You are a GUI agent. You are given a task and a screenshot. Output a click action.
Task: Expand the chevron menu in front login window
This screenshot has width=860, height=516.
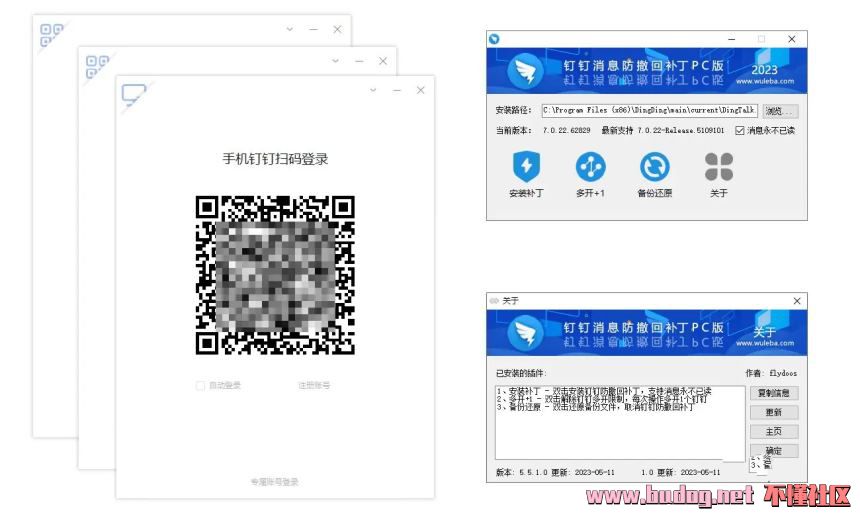coord(373,90)
